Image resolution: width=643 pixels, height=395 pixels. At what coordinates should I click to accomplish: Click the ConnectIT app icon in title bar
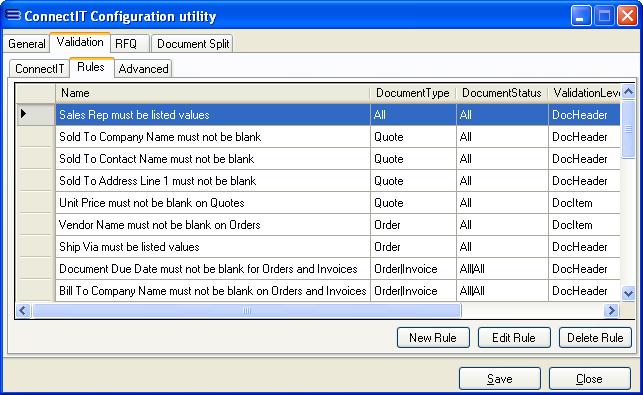tap(13, 16)
